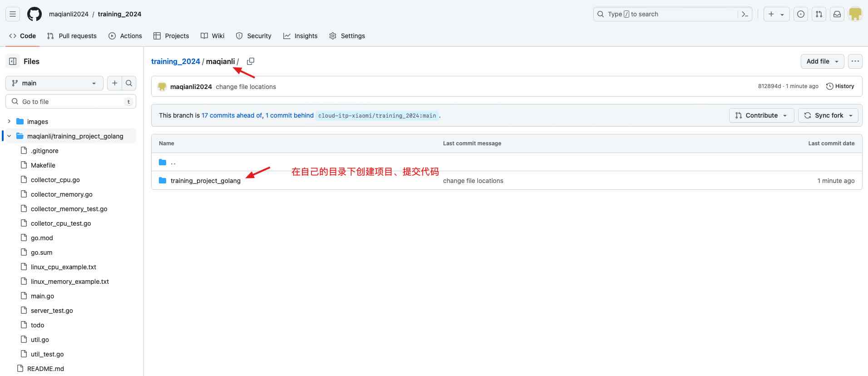Open server_test.go in tree

[x=52, y=311]
